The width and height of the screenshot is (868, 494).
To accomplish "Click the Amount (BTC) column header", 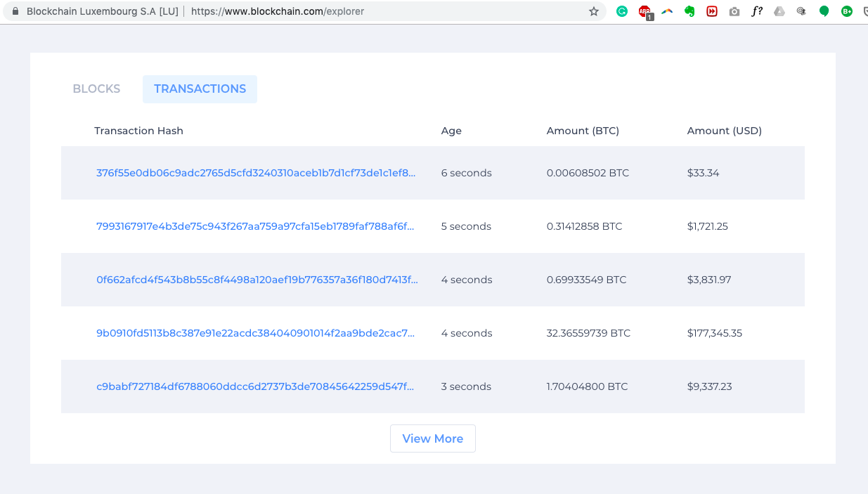I will point(583,131).
